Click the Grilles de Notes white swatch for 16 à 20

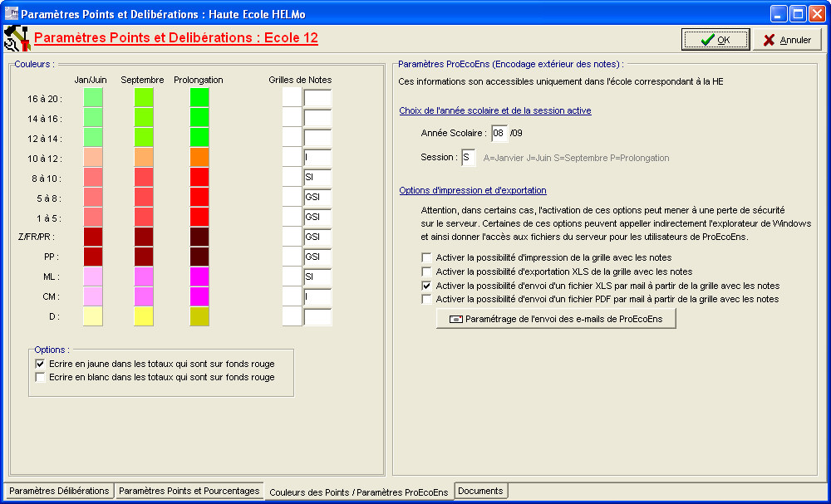pyautogui.click(x=292, y=98)
